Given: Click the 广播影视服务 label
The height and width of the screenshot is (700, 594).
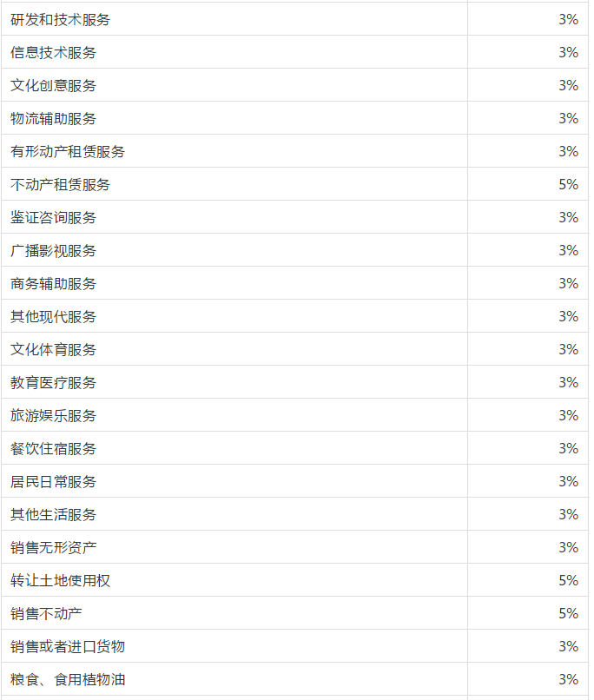Looking at the screenshot, I should coord(54,250).
